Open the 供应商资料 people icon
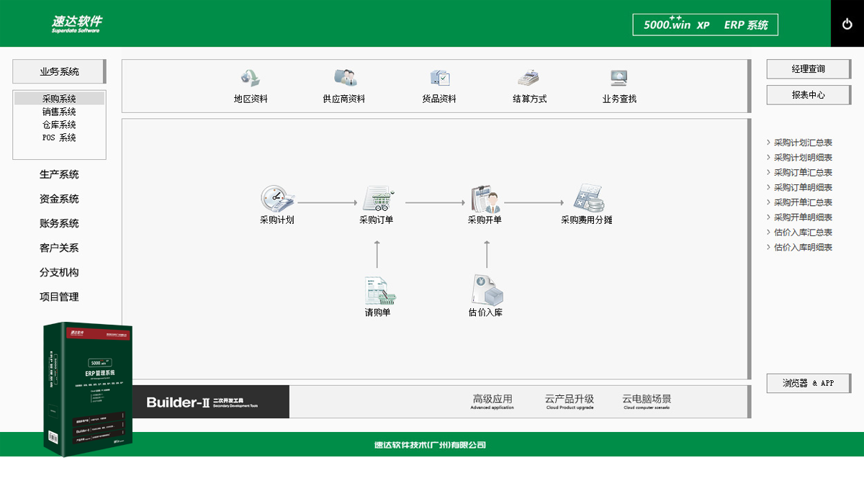This screenshot has height=504, width=864. (345, 78)
